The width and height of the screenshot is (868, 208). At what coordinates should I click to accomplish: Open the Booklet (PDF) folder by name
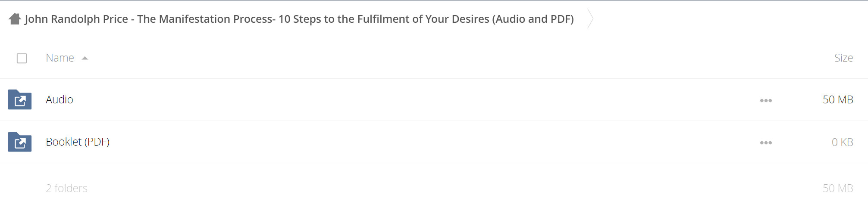(x=78, y=142)
